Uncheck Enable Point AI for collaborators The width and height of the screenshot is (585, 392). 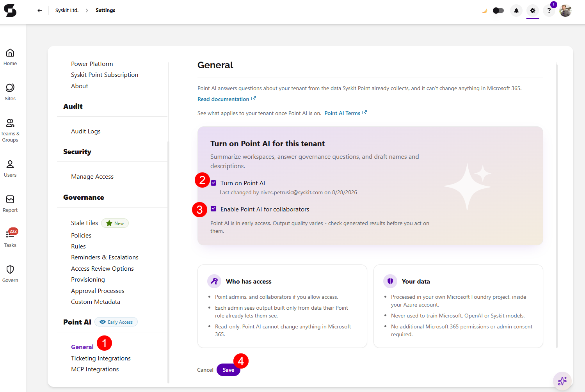(213, 209)
